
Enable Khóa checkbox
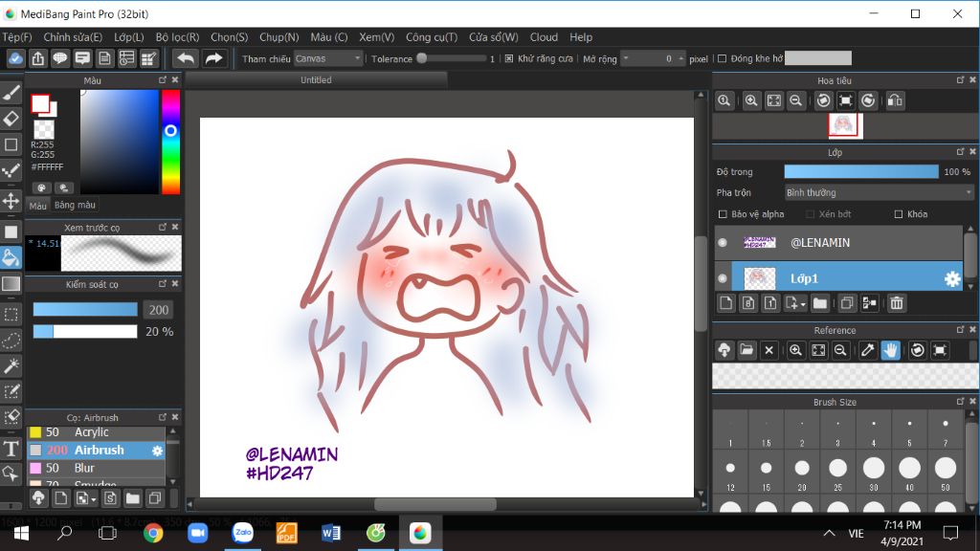click(899, 214)
